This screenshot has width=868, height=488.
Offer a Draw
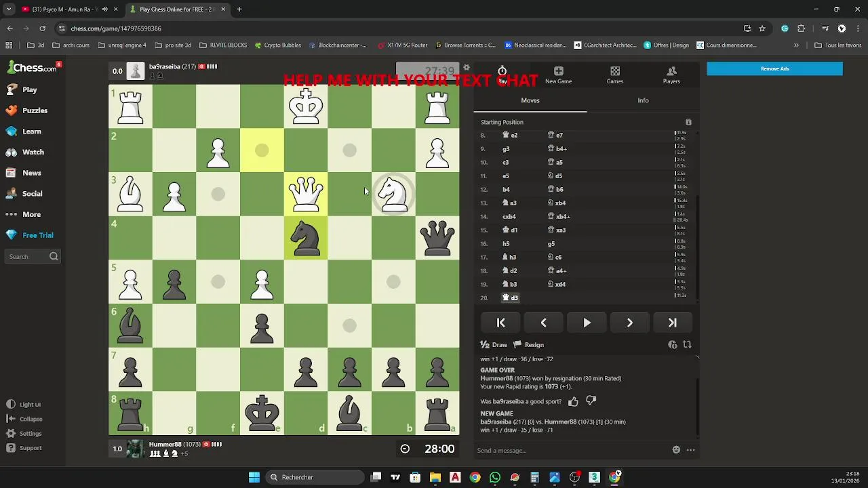494,345
